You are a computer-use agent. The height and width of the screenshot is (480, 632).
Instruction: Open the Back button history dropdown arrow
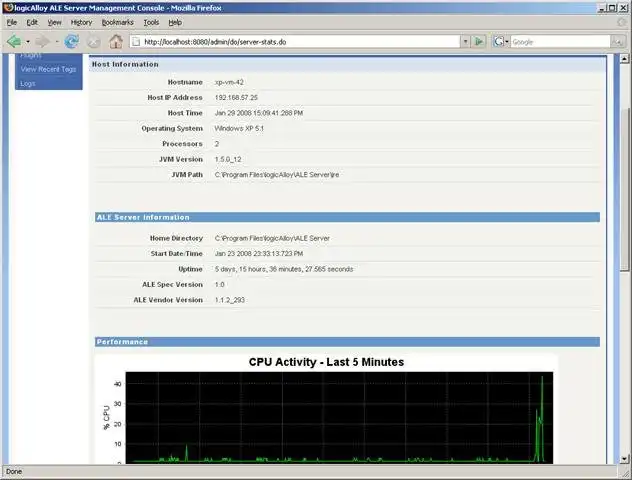click(28, 42)
